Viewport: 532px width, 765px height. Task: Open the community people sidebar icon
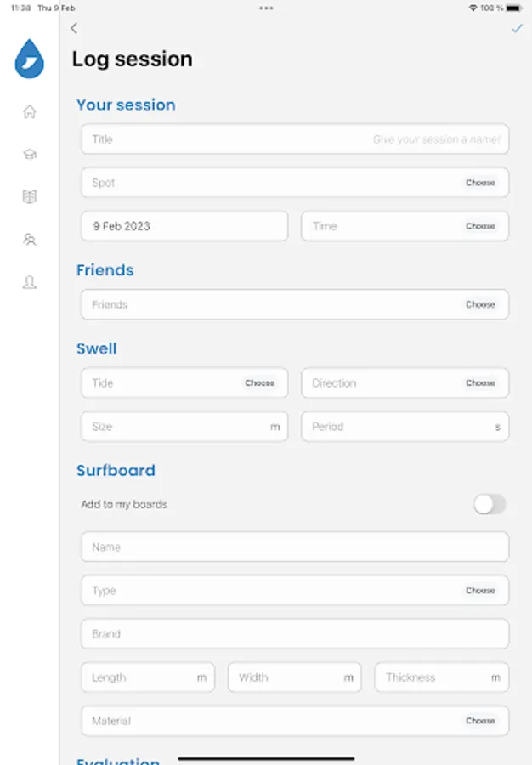30,240
